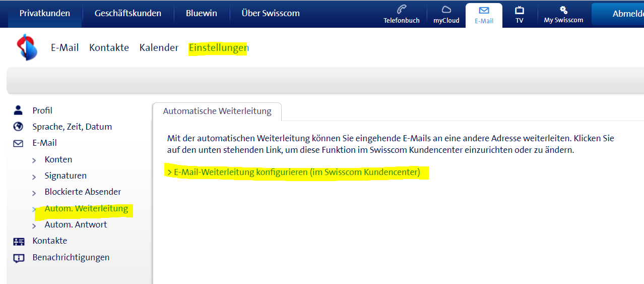
Task: Open the Privatkunden menu
Action: 45,14
